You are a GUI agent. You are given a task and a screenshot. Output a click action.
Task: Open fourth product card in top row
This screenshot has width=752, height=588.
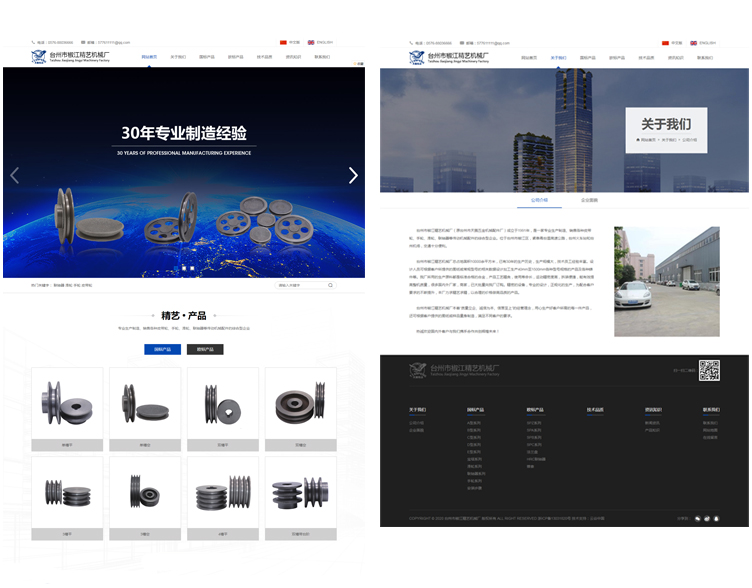click(x=301, y=410)
